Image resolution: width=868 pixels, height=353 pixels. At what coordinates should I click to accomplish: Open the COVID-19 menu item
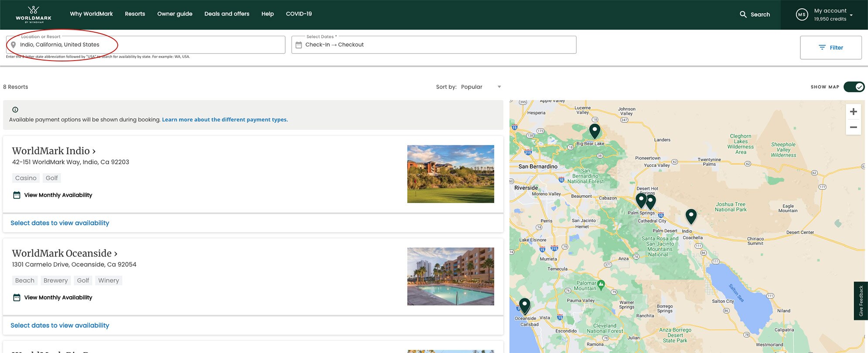(299, 14)
